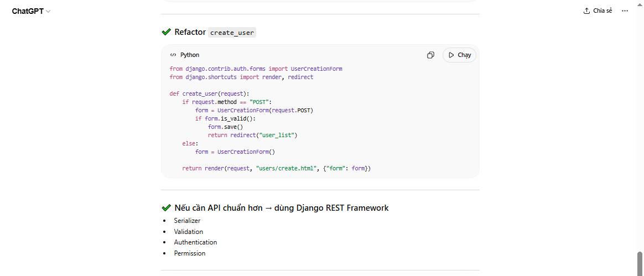Click the return render users/create.html line

[x=276, y=168]
